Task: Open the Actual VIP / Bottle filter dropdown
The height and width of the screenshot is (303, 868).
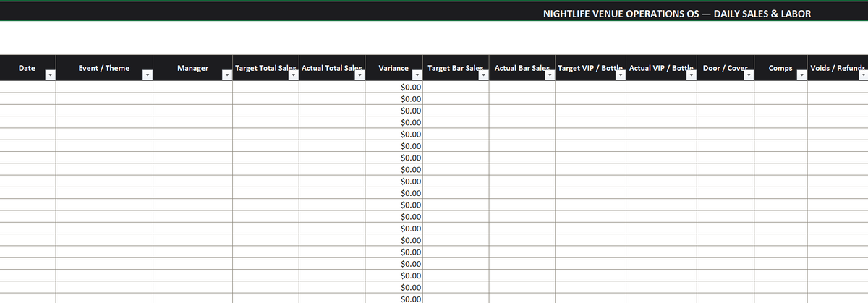Action: click(x=692, y=74)
